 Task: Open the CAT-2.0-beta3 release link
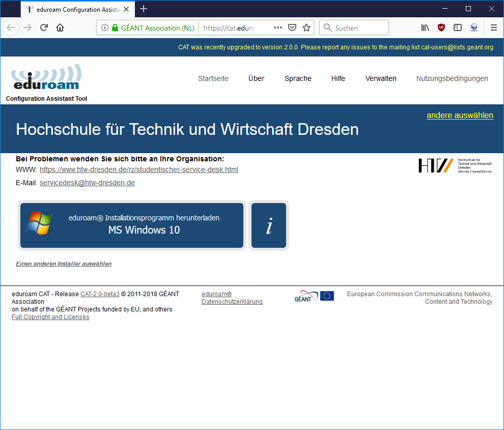click(100, 294)
